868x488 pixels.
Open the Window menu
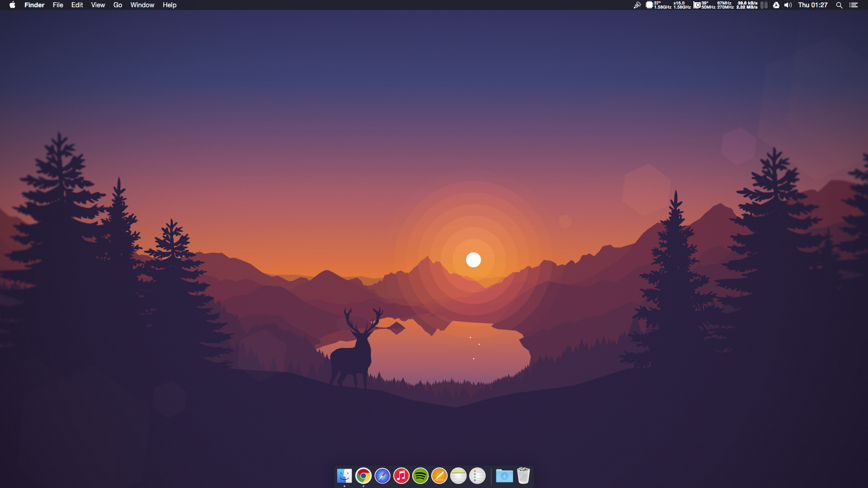click(142, 5)
